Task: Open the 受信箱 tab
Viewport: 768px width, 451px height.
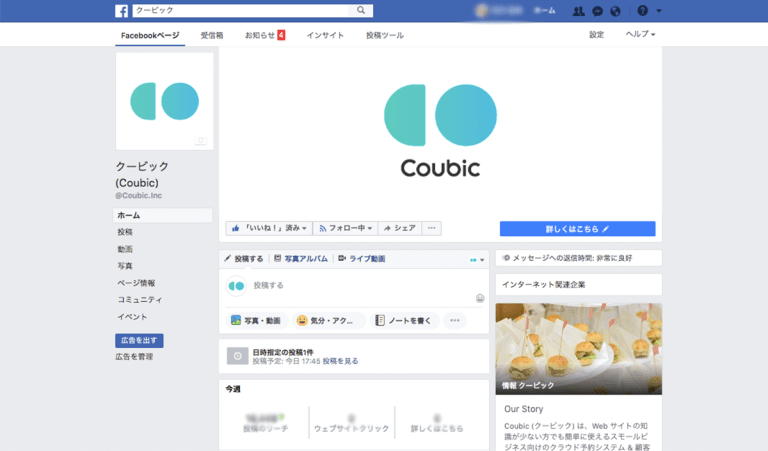Action: point(212,35)
